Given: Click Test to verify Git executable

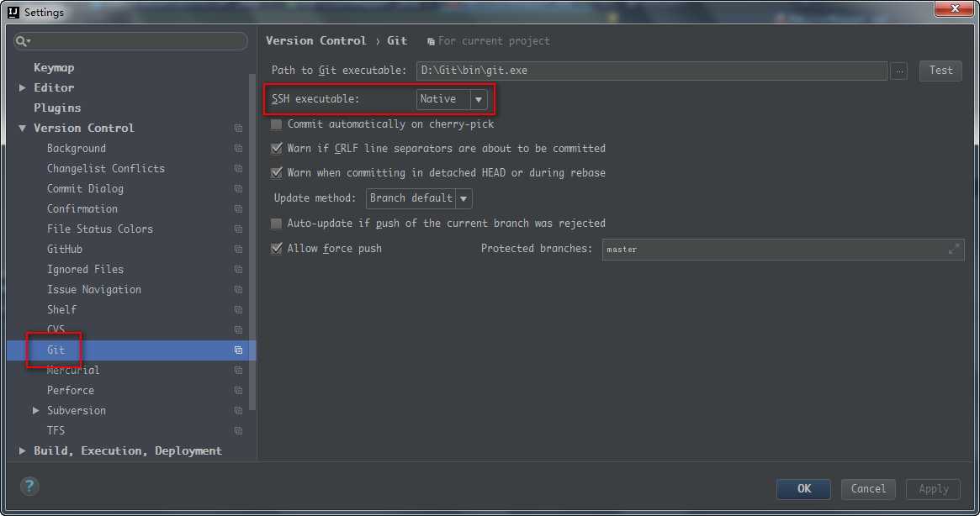Looking at the screenshot, I should click(x=940, y=71).
